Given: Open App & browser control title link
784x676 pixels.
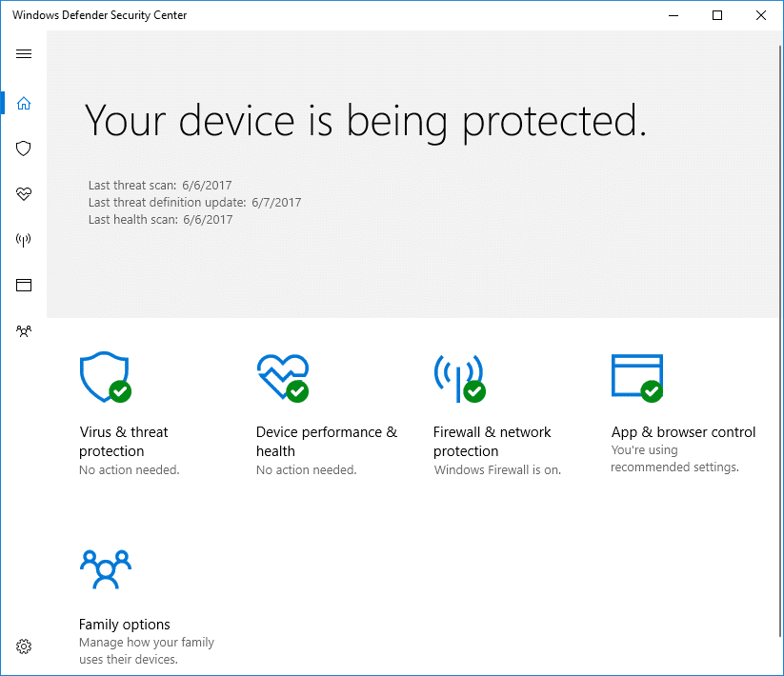Looking at the screenshot, I should (x=683, y=432).
